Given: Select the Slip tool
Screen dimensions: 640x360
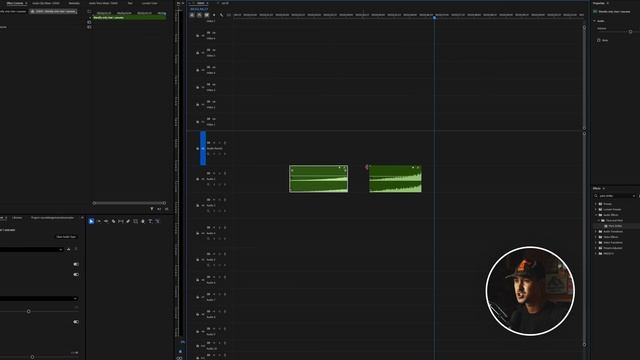Looking at the screenshot, I should 121,221.
